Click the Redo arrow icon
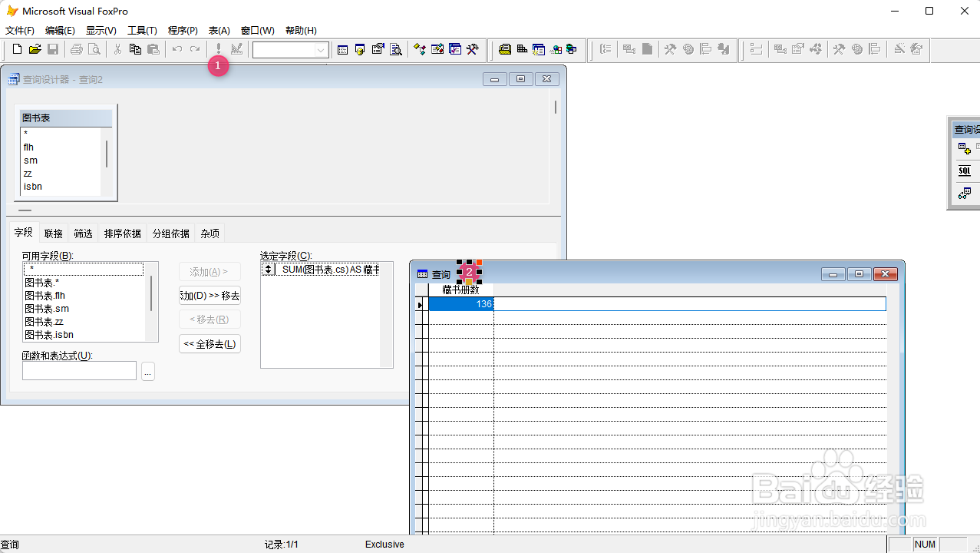This screenshot has height=553, width=980. click(x=194, y=49)
